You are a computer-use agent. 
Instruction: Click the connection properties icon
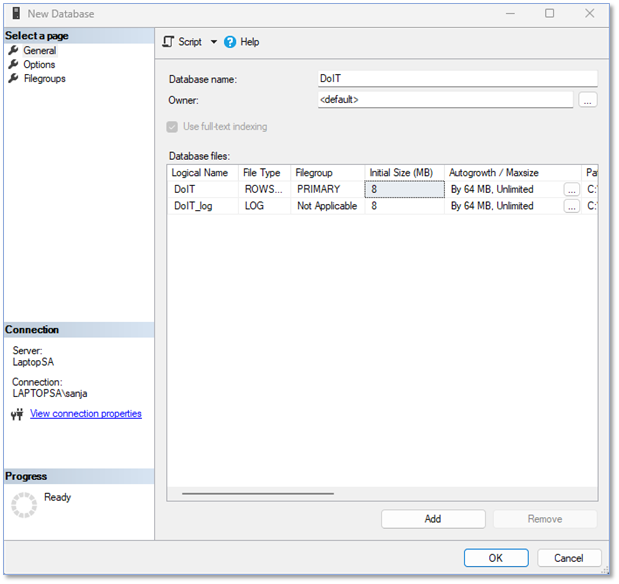point(17,414)
